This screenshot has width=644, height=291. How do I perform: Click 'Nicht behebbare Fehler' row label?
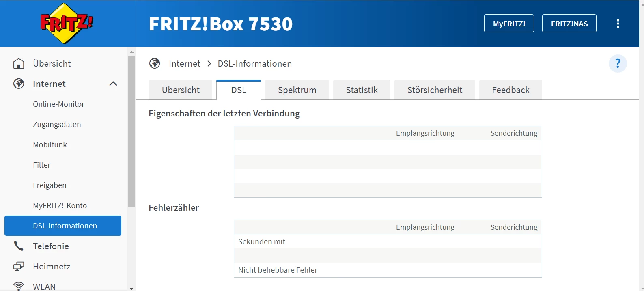pyautogui.click(x=278, y=270)
